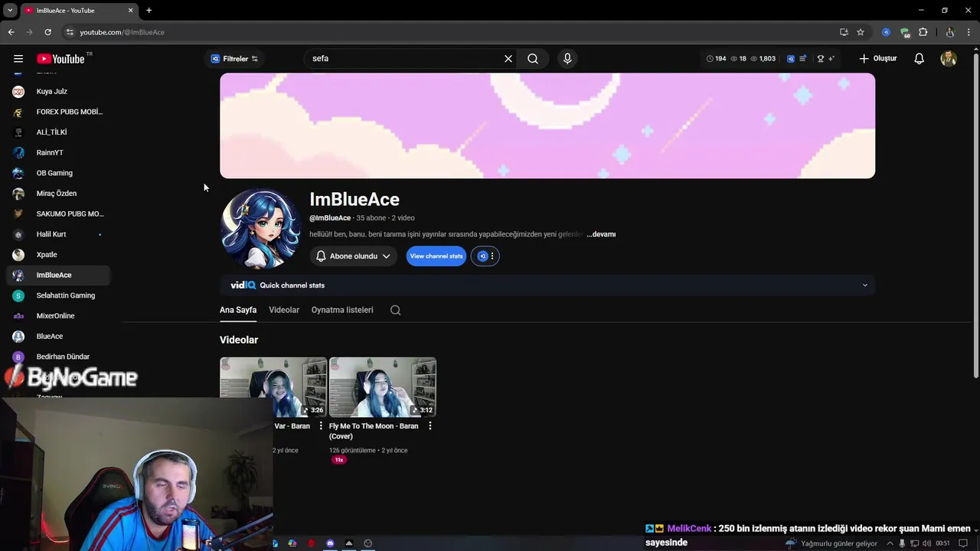The height and width of the screenshot is (551, 980).
Task: Open the Bedirhan Dündar subscription
Action: coord(58,357)
